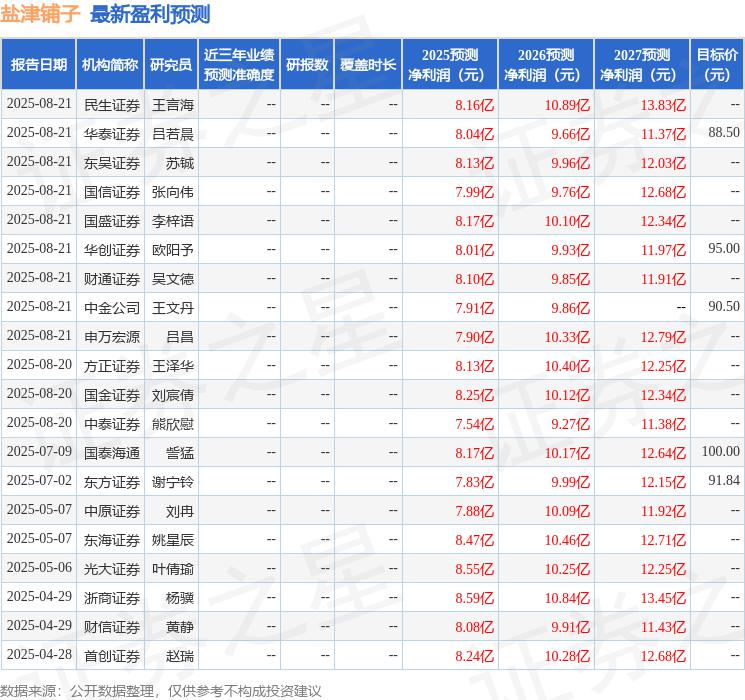Click the 数据来源 footer disclaimer text
Viewport: 745px width, 700px height.
pyautogui.click(x=161, y=690)
